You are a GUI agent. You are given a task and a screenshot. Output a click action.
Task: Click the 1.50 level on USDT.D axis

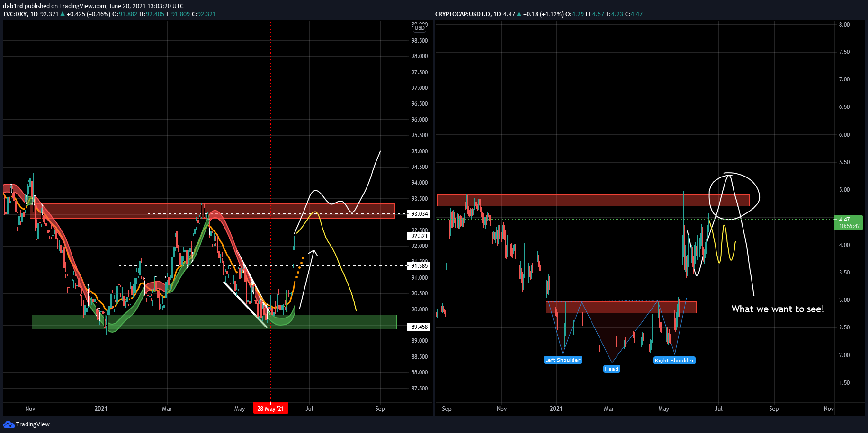844,383
